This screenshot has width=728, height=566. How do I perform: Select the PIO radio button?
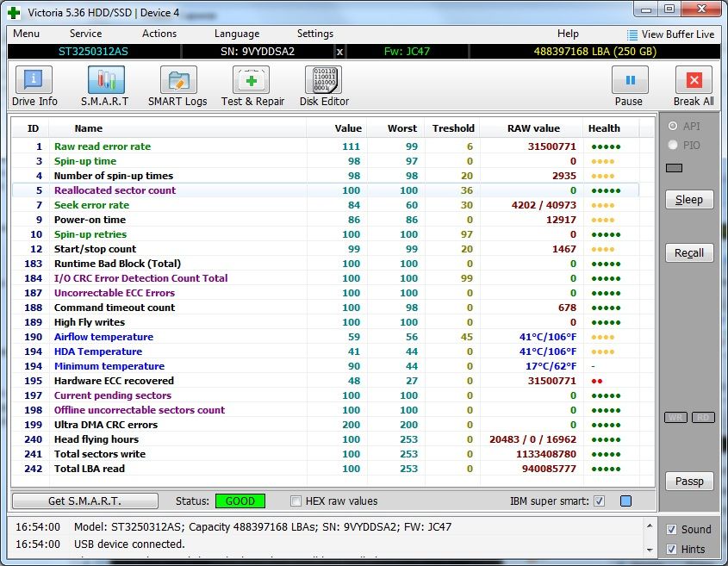point(672,145)
